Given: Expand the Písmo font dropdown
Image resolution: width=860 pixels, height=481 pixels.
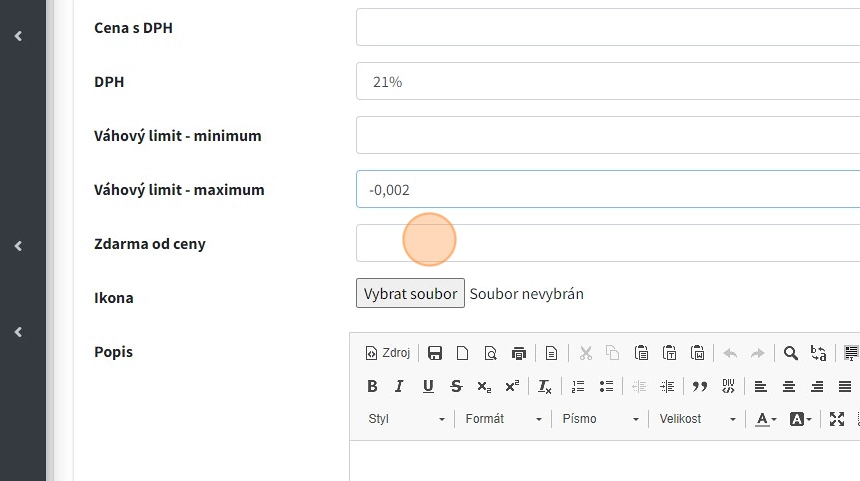Looking at the screenshot, I should click(600, 419).
